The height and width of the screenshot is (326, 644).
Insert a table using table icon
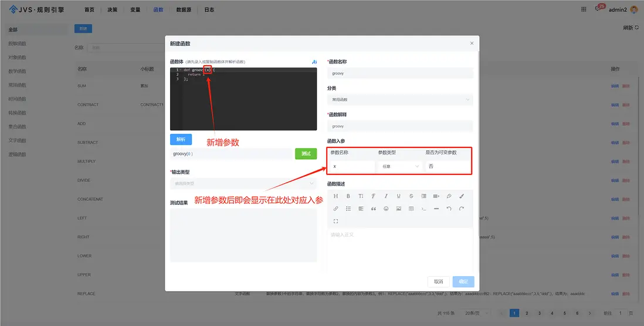click(411, 209)
